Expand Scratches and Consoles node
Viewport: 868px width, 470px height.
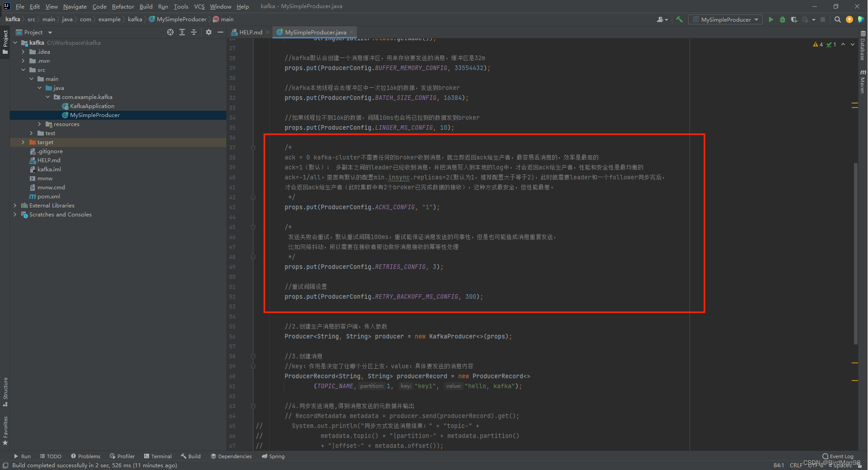[x=15, y=215]
